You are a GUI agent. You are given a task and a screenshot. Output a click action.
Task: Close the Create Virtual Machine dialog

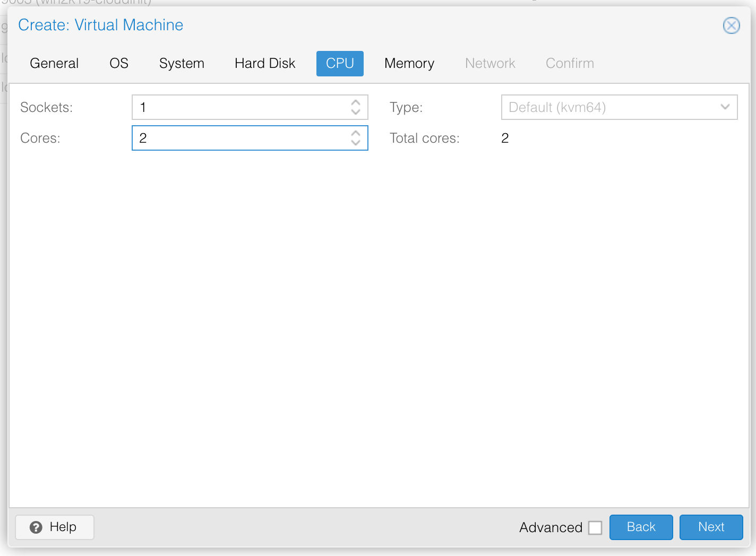(x=731, y=25)
